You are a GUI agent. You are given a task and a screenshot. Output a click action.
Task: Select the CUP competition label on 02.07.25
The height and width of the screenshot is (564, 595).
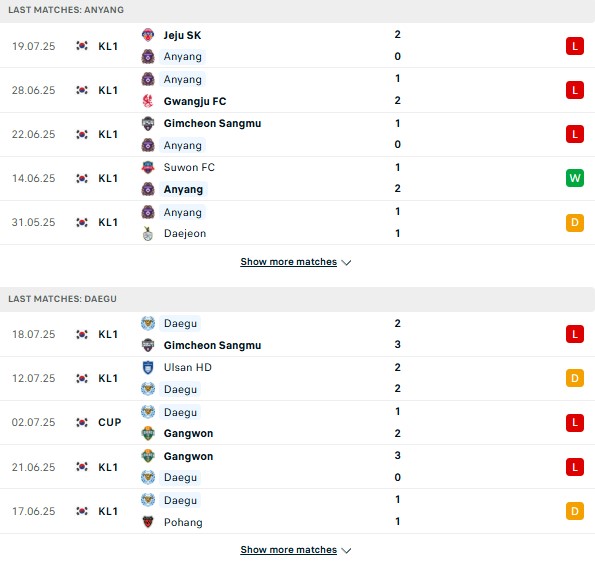(x=110, y=422)
